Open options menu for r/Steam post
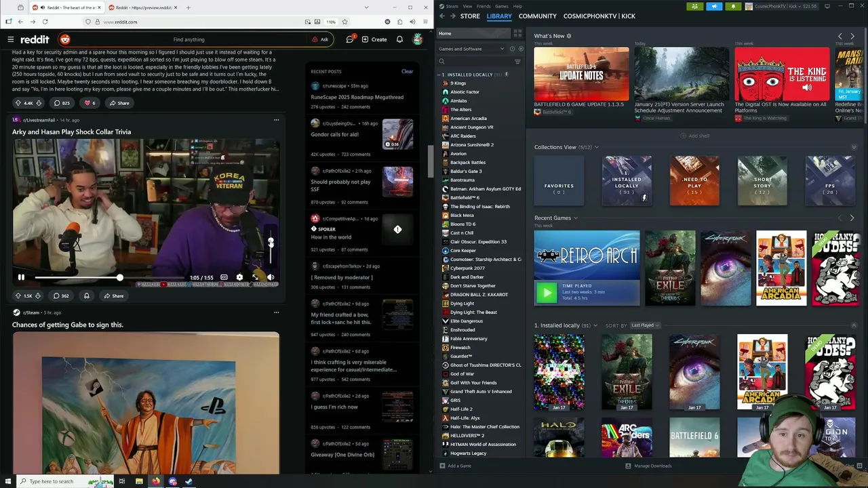 (x=276, y=312)
